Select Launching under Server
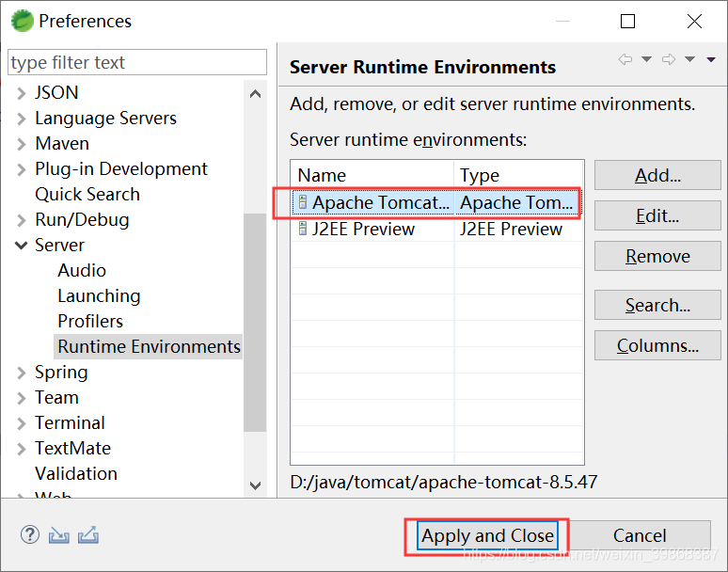Image resolution: width=728 pixels, height=572 pixels. point(99,295)
